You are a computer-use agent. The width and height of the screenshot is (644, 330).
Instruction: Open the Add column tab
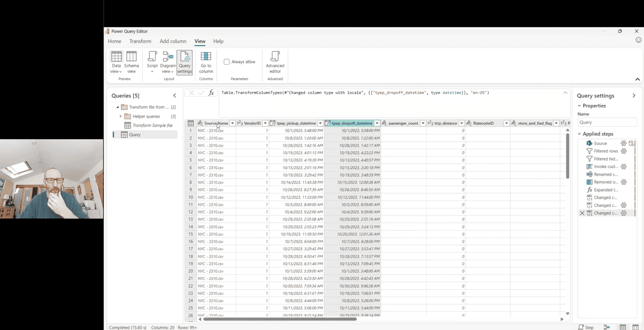click(173, 41)
